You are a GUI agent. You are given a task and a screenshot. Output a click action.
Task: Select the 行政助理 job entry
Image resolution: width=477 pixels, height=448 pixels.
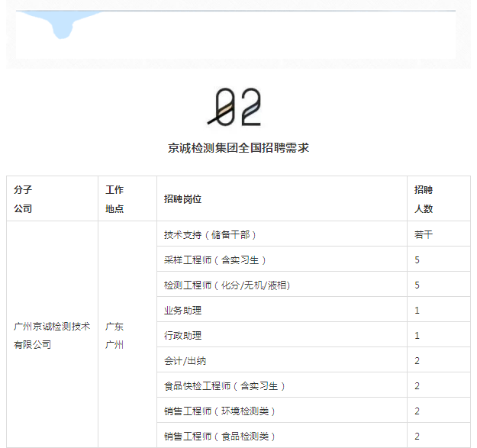pyautogui.click(x=182, y=336)
